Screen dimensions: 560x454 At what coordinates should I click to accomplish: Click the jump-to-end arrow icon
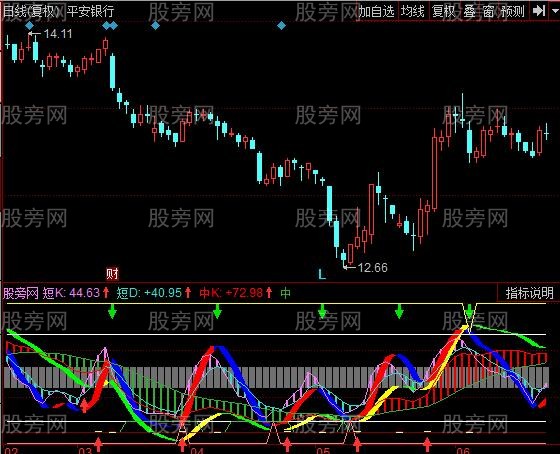point(539,11)
